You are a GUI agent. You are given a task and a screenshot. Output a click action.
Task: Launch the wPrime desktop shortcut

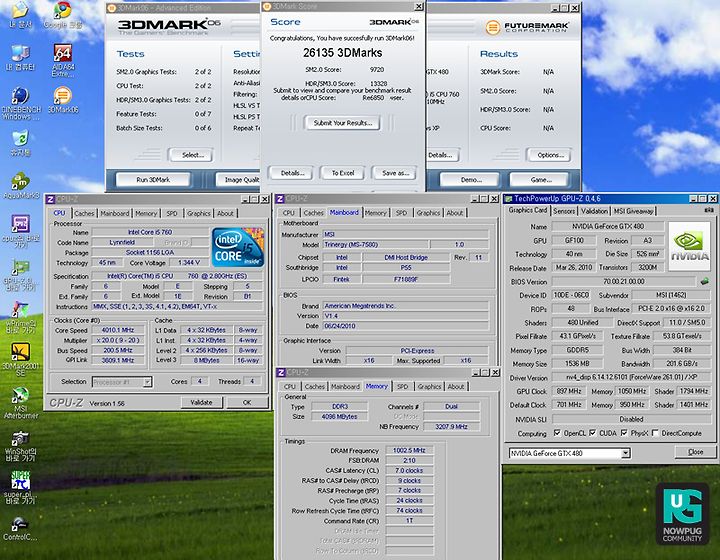[x=20, y=317]
